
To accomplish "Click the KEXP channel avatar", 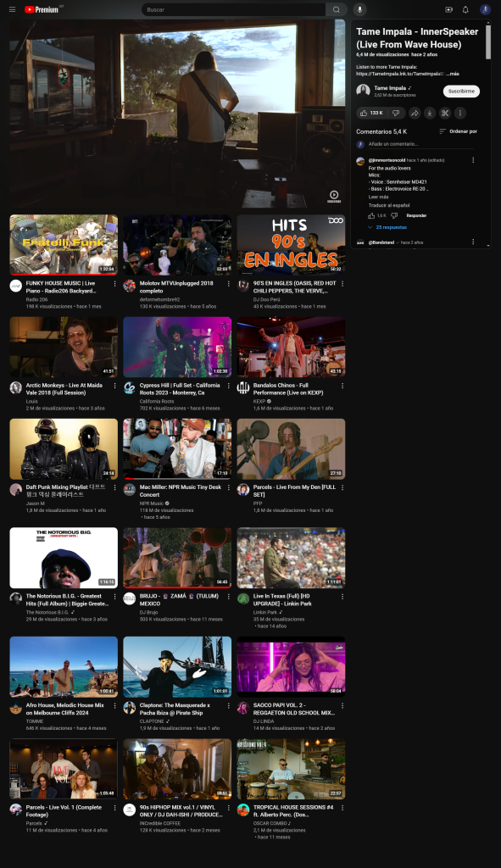I will click(243, 388).
